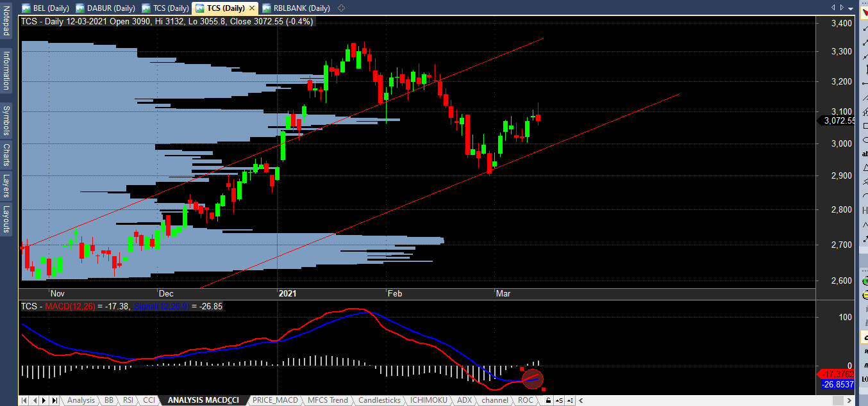Show the Charts side panel

click(x=6, y=155)
